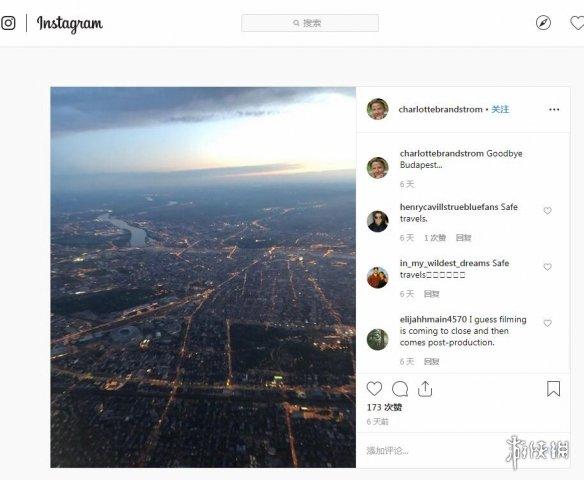The width and height of the screenshot is (584, 480).
Task: Click the comment speech bubble icon
Action: (x=400, y=389)
